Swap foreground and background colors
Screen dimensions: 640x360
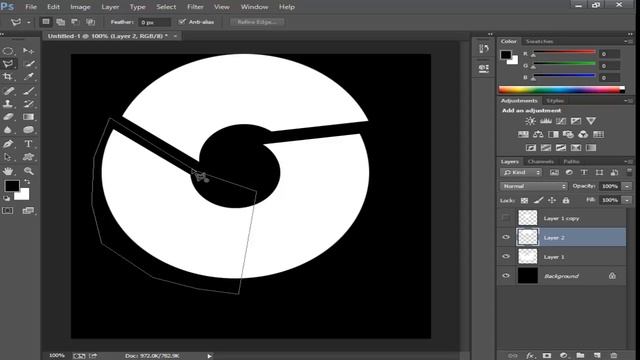[27, 182]
